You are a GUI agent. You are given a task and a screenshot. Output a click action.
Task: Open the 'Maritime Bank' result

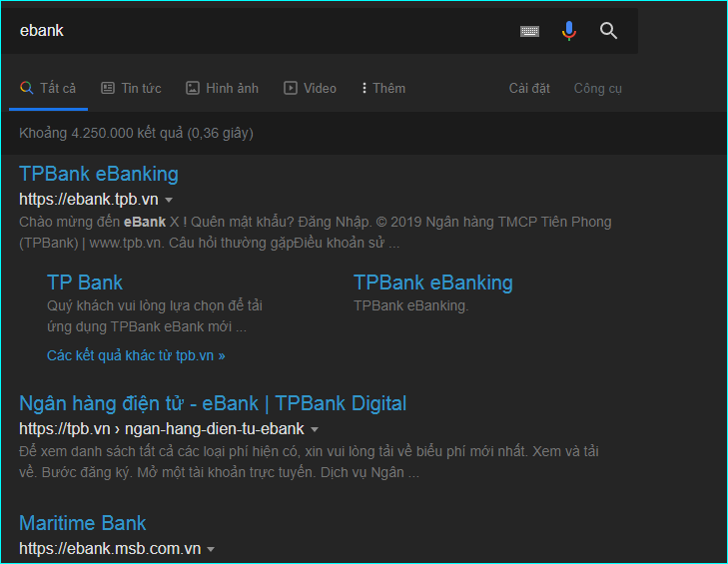coord(83,523)
